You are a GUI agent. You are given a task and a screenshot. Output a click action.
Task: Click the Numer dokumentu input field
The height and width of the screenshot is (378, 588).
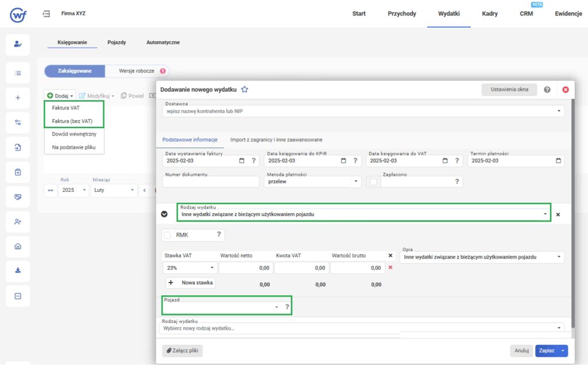(211, 182)
